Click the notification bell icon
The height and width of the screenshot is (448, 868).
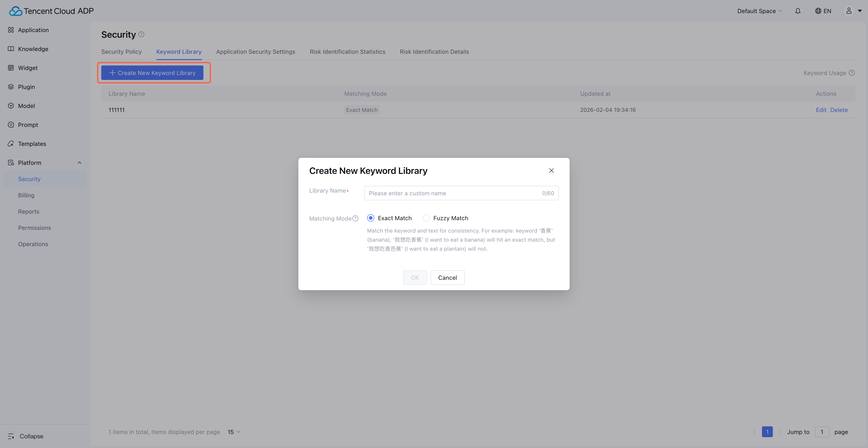pos(797,11)
